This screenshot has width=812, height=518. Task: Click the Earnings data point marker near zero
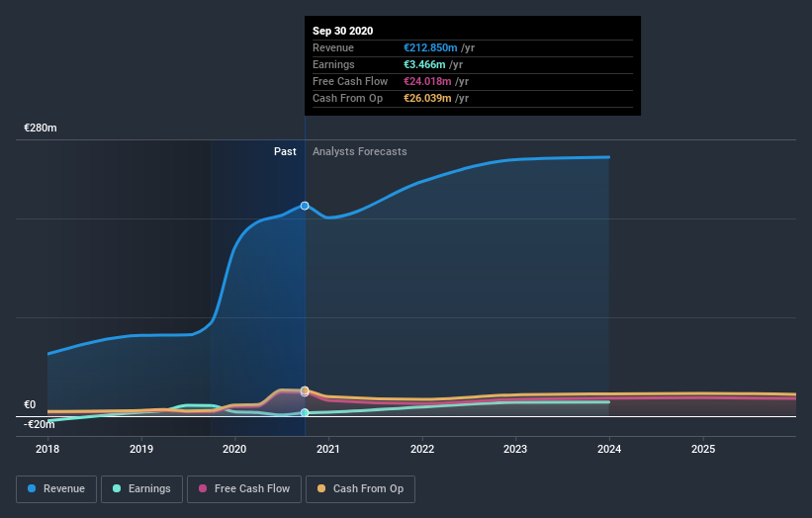(305, 412)
